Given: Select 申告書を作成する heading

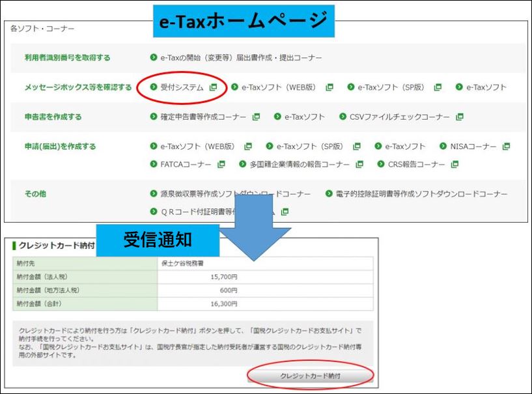Looking at the screenshot, I should click(53, 117).
